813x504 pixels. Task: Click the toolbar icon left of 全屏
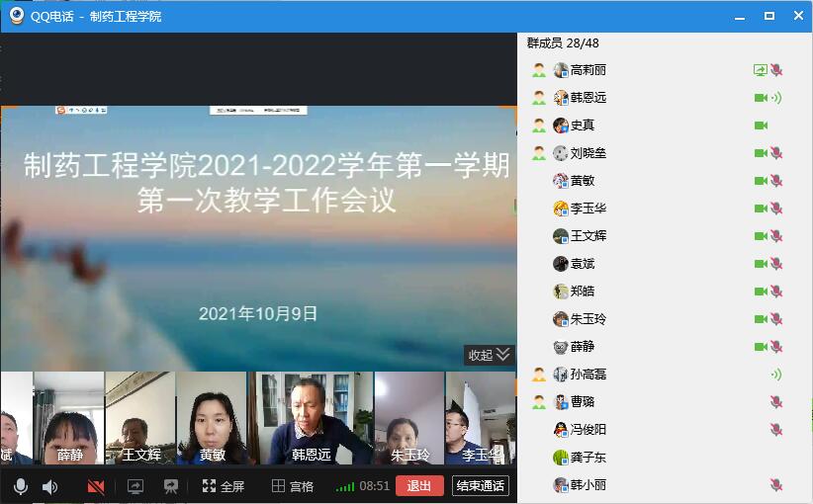point(171,486)
